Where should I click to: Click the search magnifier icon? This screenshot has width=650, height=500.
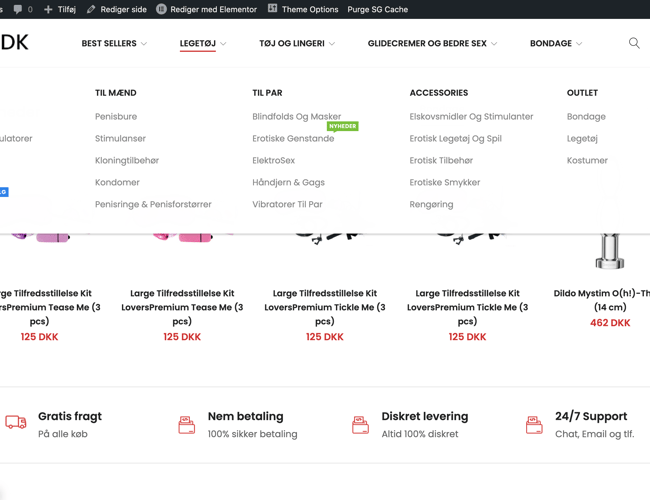pyautogui.click(x=634, y=43)
